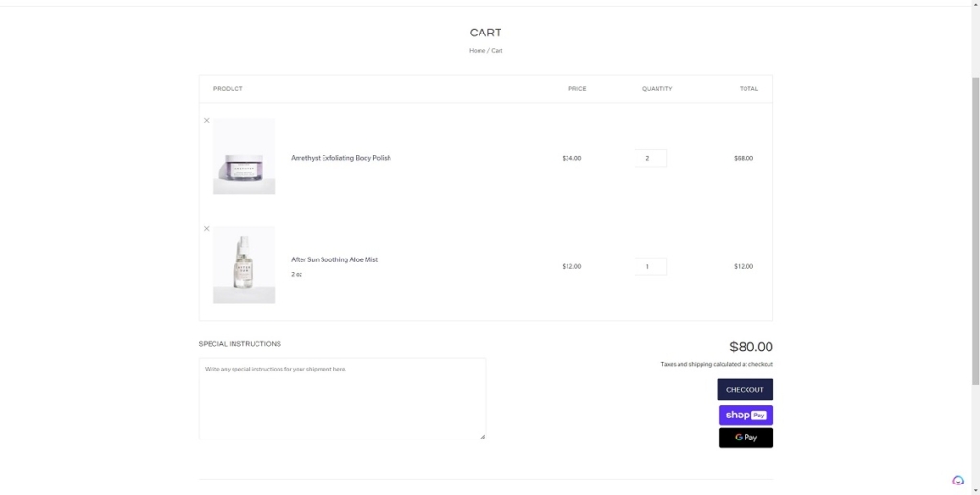Image resolution: width=980 pixels, height=495 pixels.
Task: Open the floating assistant widget icon
Action: coord(958,481)
